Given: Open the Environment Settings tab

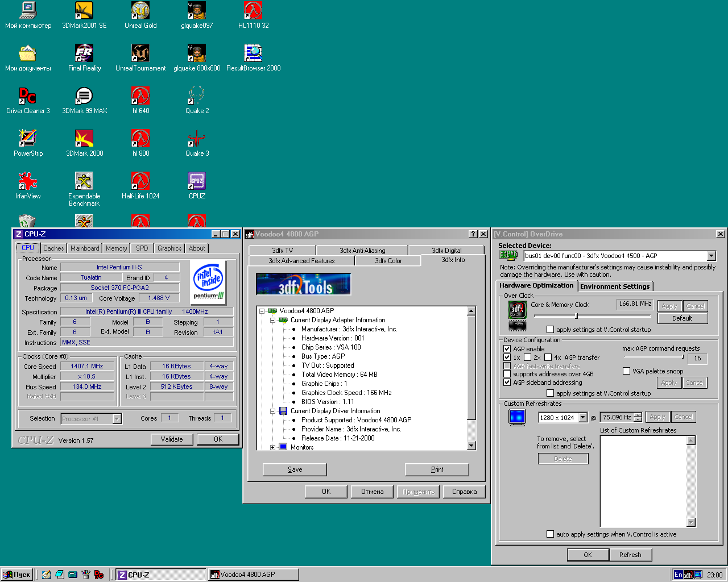Looking at the screenshot, I should pos(615,286).
